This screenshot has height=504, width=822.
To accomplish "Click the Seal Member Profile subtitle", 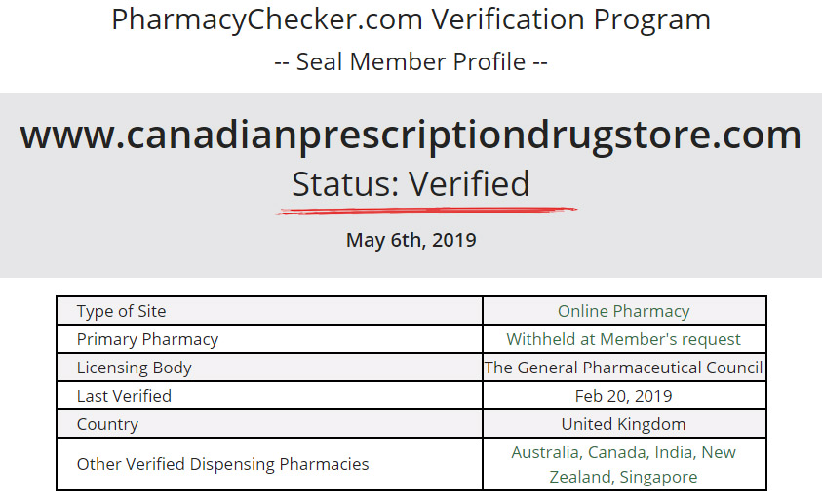I will [411, 62].
